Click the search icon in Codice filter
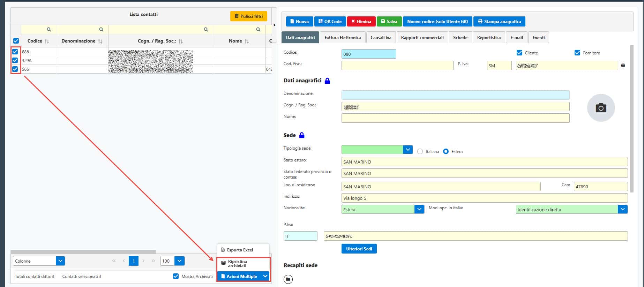644x287 pixels. [49, 30]
